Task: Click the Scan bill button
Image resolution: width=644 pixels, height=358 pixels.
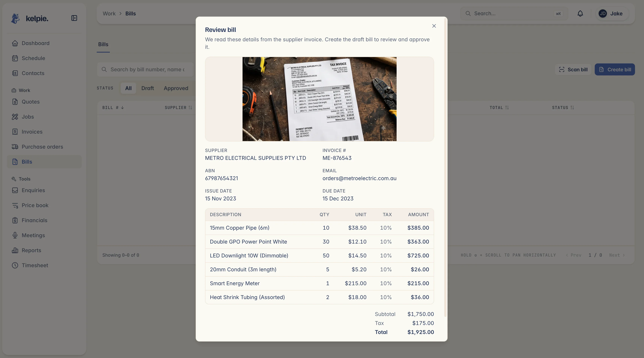Action: [573, 70]
